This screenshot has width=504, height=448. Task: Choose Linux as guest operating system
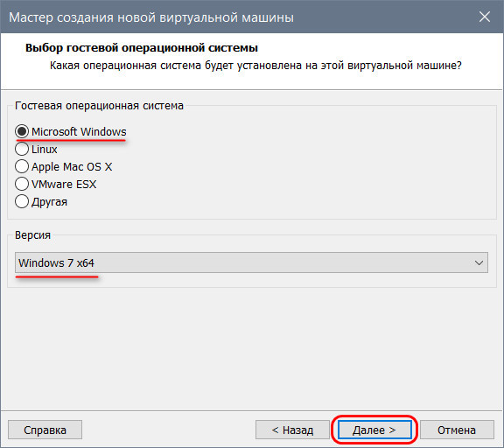pyautogui.click(x=22, y=149)
